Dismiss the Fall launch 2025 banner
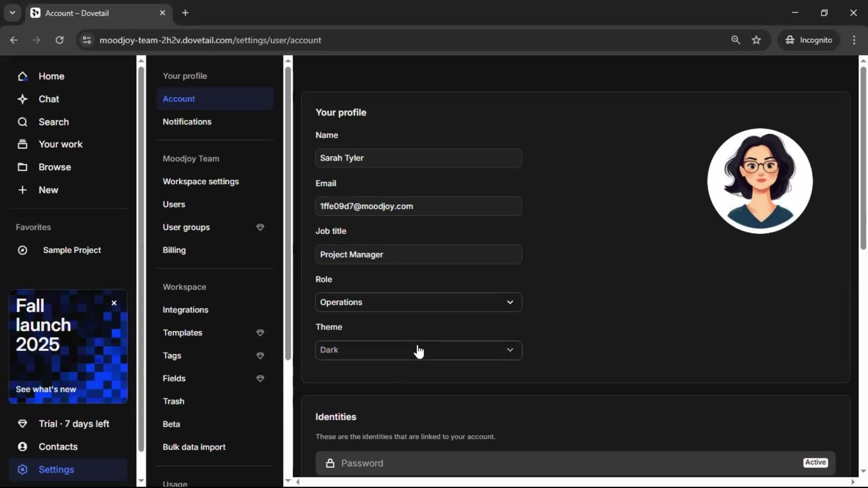Screen dimensions: 868x488 [x=114, y=303]
